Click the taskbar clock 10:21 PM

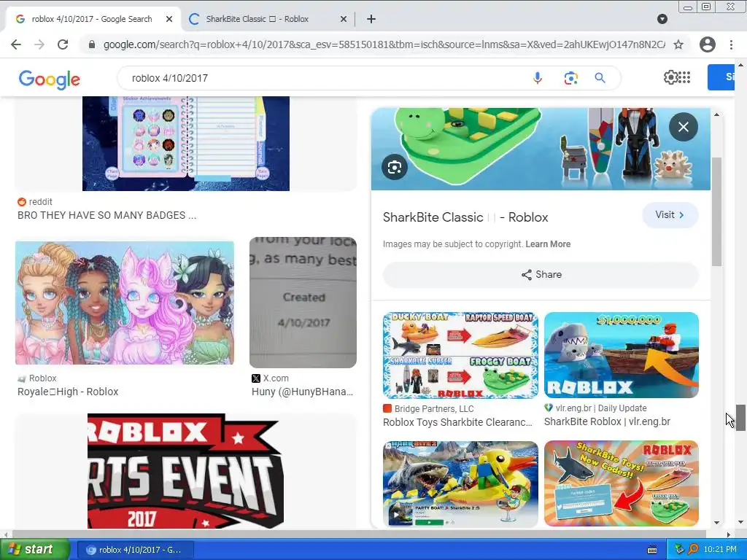pyautogui.click(x=720, y=550)
